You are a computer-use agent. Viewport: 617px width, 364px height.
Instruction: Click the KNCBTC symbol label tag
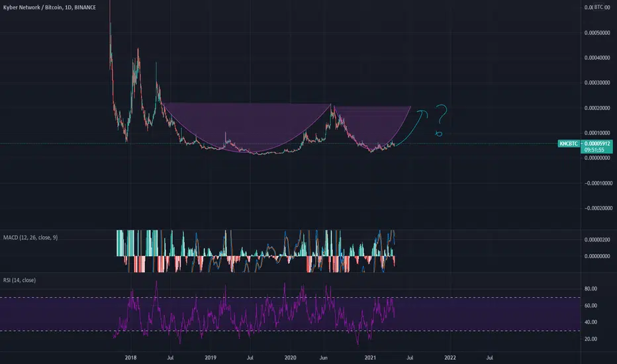(x=569, y=144)
